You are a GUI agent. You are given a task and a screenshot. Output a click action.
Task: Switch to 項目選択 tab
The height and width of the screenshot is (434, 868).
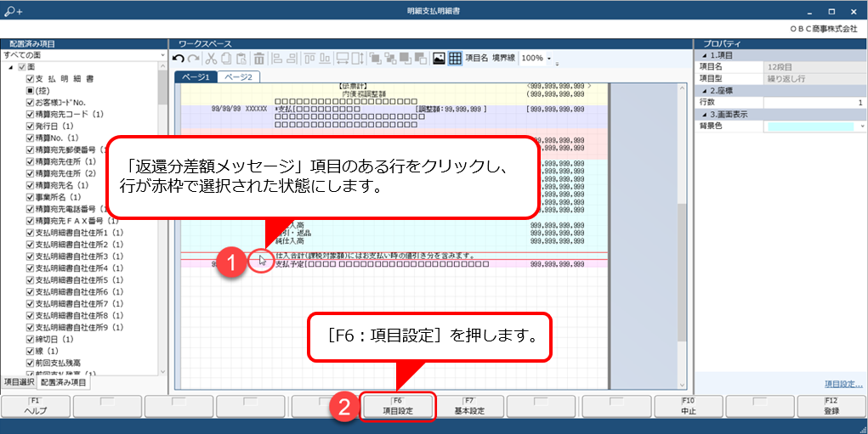point(20,382)
